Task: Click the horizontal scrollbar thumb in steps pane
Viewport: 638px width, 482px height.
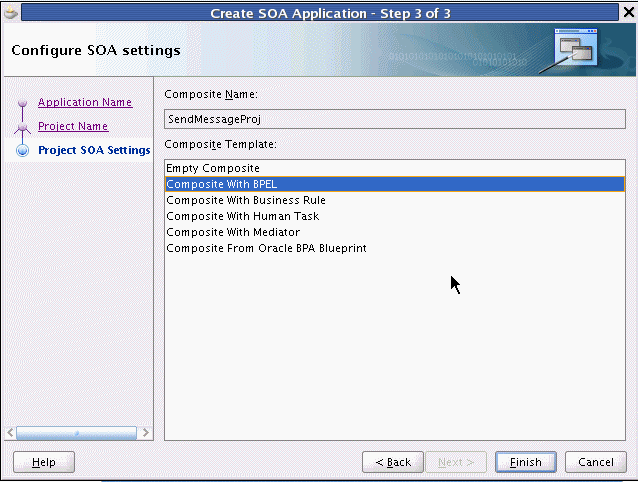Action: click(x=76, y=433)
